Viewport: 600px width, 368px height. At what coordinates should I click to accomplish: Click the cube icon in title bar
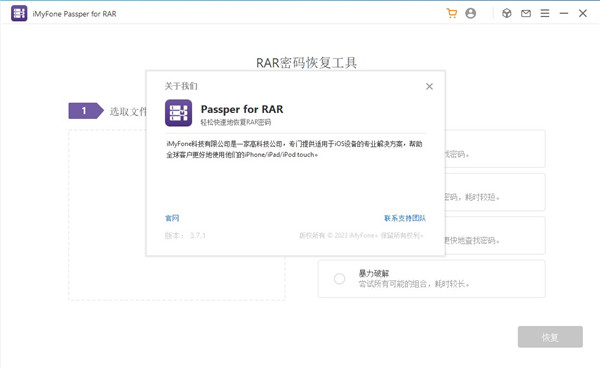coord(507,13)
